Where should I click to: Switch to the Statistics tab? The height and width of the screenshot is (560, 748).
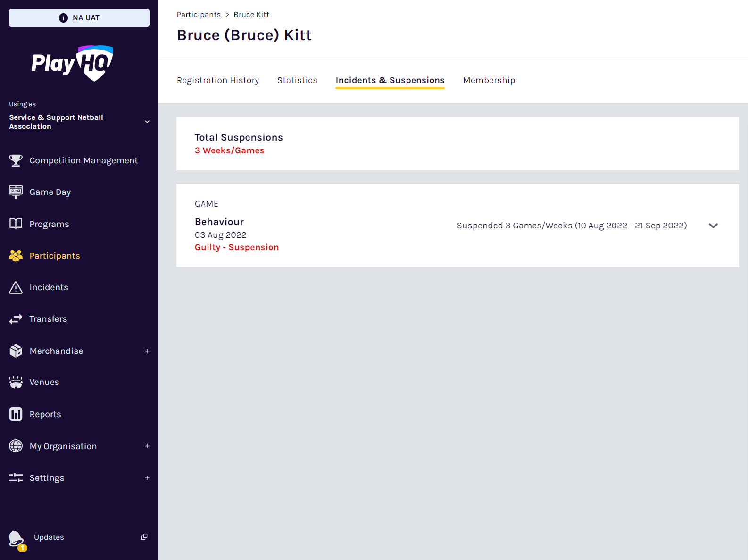tap(297, 80)
